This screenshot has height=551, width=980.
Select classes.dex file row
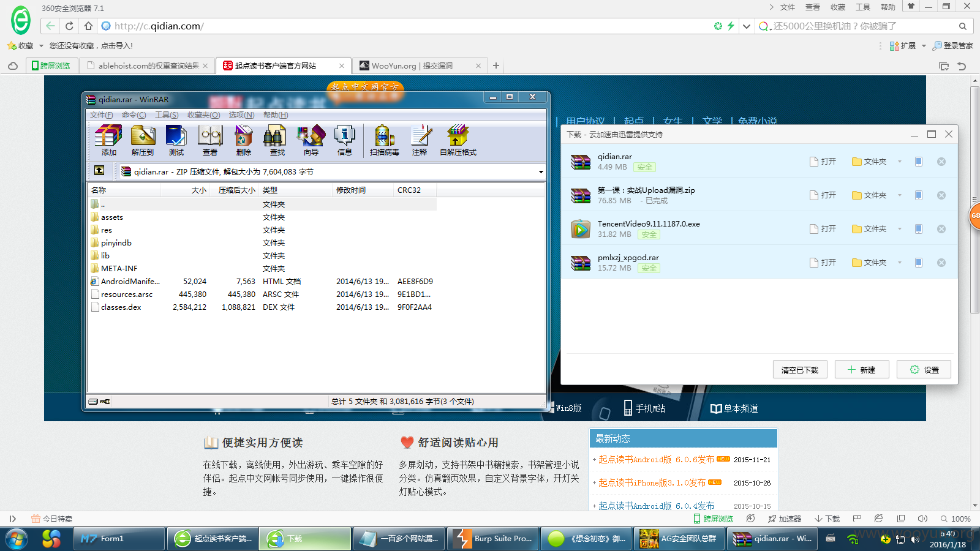pyautogui.click(x=262, y=307)
